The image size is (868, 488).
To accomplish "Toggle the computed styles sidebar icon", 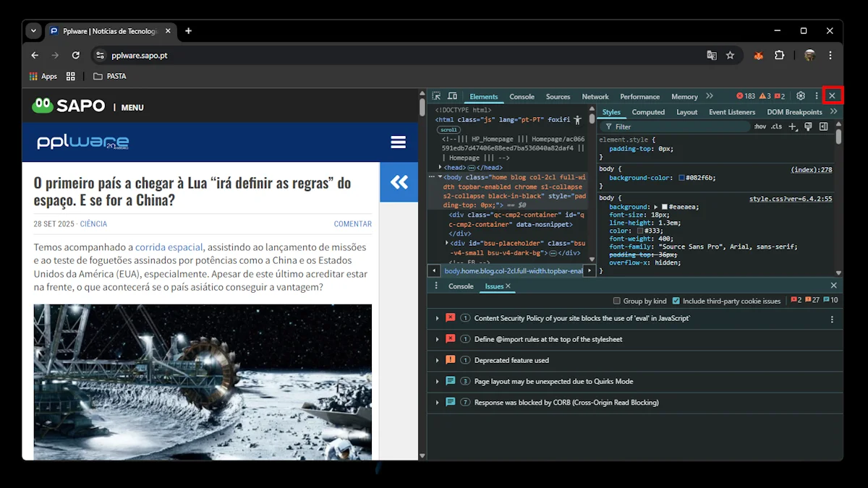I will coord(823,127).
